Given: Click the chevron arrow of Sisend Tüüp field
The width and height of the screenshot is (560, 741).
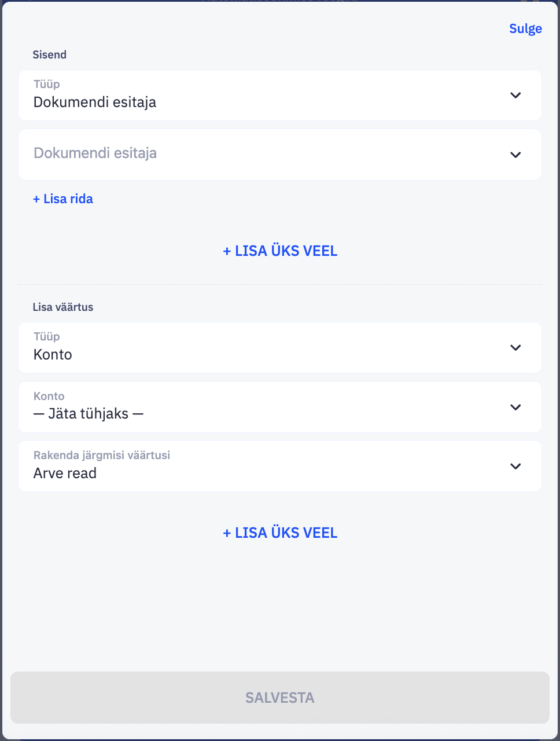Looking at the screenshot, I should pos(515,96).
